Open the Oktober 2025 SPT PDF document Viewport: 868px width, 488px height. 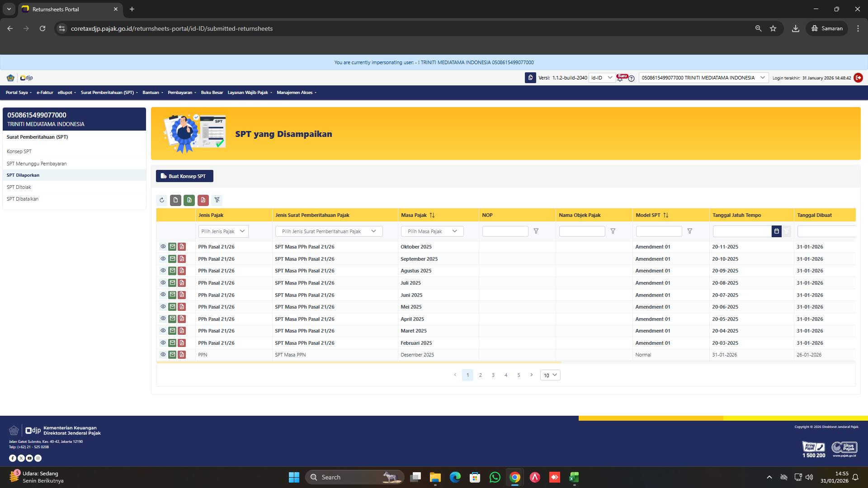pos(182,247)
